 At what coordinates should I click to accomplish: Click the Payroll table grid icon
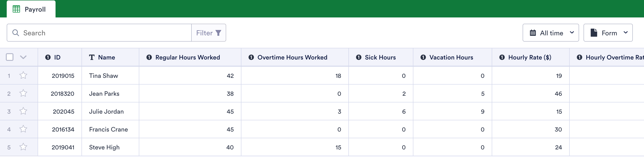[x=16, y=9]
